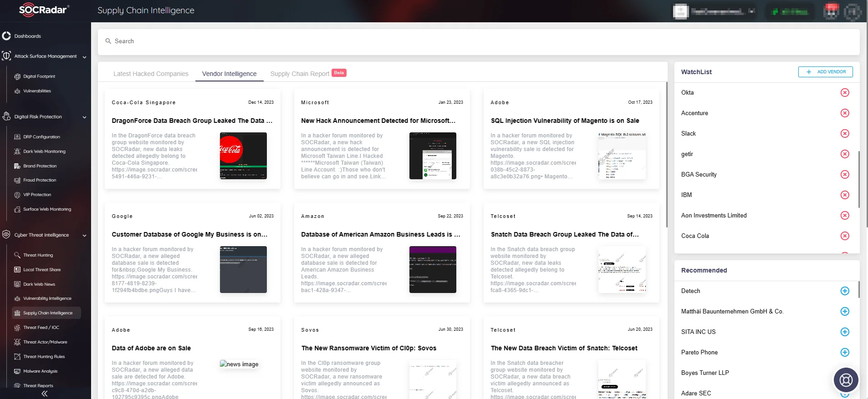Click the Digital Risk Protection hand icon
This screenshot has height=399, width=868.
[x=6, y=116]
